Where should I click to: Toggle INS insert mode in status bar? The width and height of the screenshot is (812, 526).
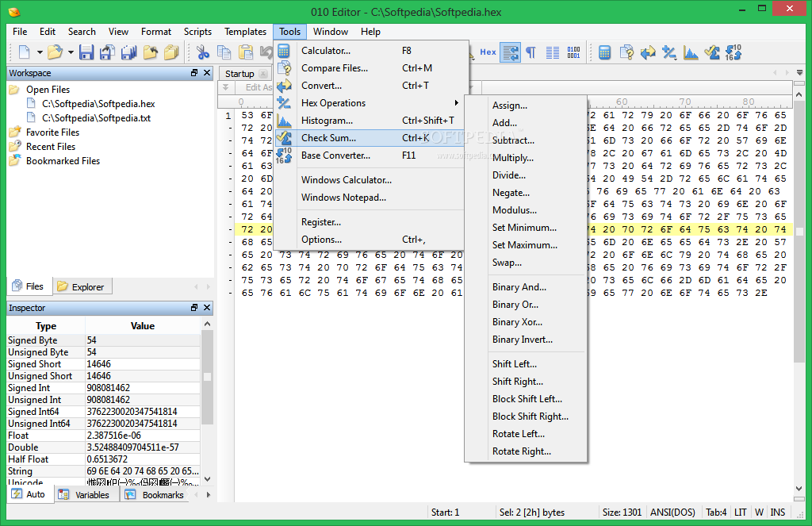tap(777, 513)
